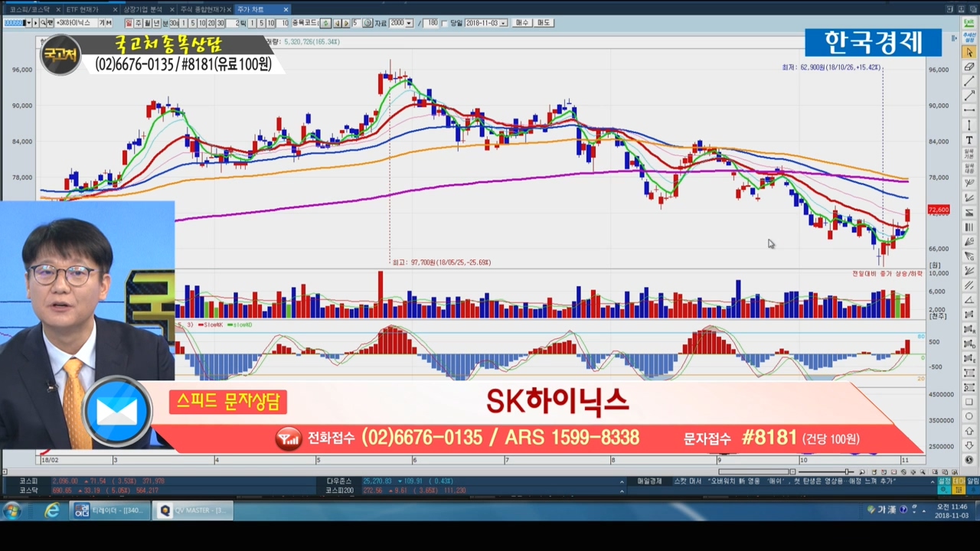Click the chart zoom slider at bottom
The width and height of the screenshot is (980, 551).
[x=848, y=471]
